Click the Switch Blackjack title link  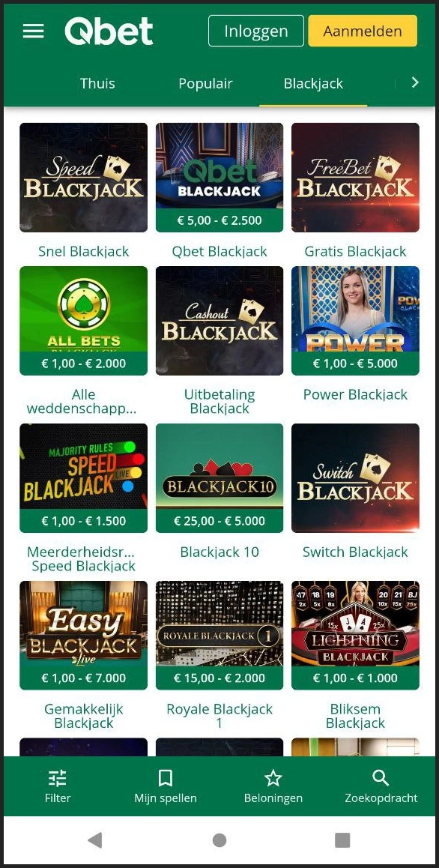(x=355, y=552)
